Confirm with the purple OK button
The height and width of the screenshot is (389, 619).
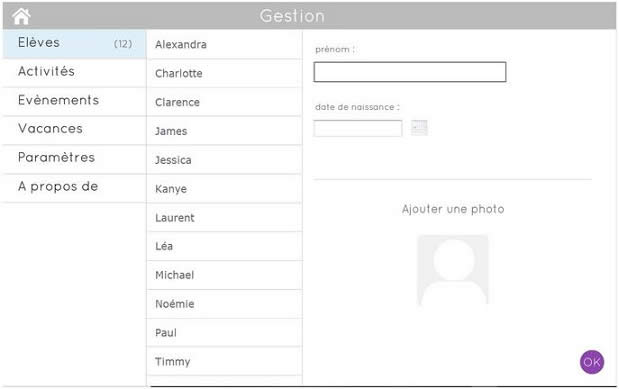(x=592, y=362)
